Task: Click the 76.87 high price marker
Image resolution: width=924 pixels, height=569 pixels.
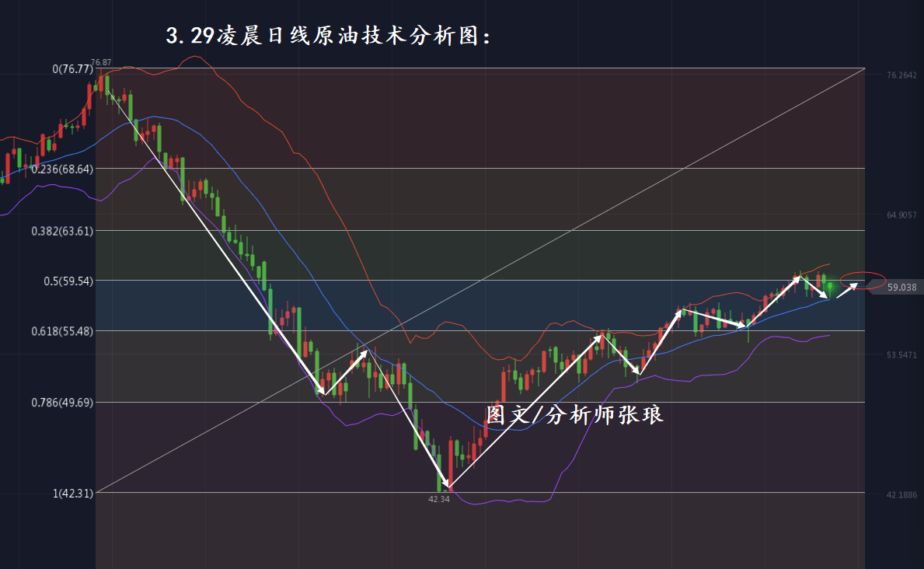Action: tap(101, 62)
